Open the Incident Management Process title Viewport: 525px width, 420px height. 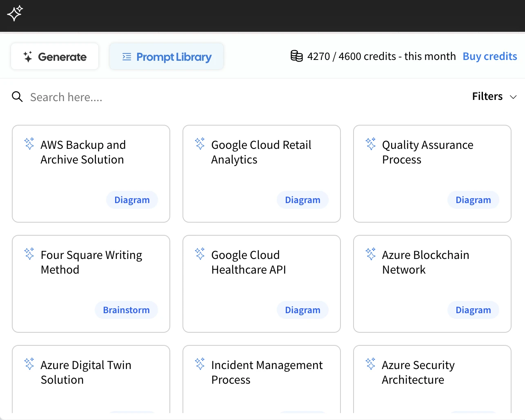267,372
